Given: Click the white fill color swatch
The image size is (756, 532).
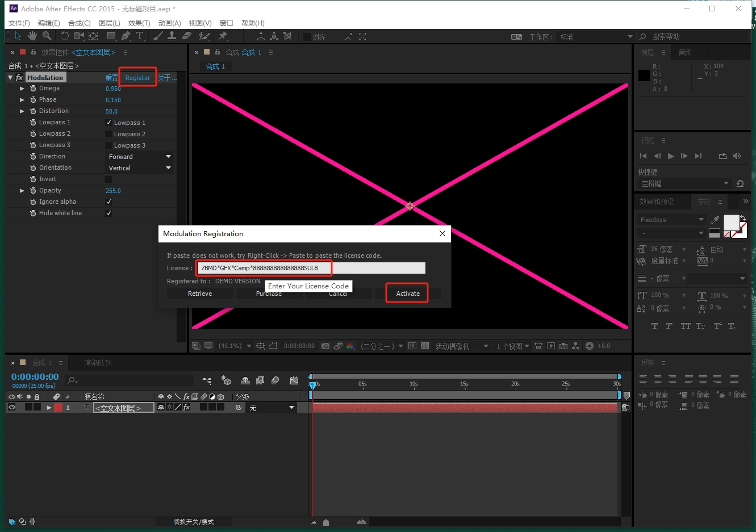Looking at the screenshot, I should point(730,222).
